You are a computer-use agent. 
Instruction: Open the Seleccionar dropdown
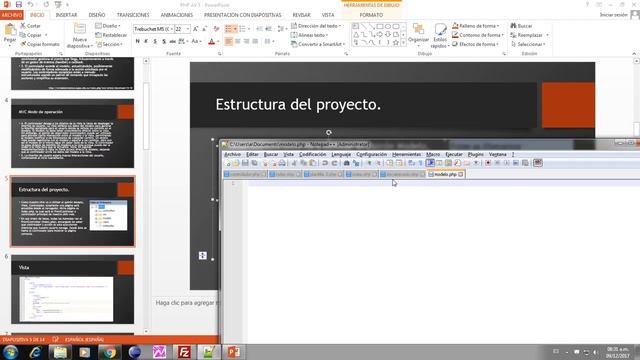click(529, 44)
